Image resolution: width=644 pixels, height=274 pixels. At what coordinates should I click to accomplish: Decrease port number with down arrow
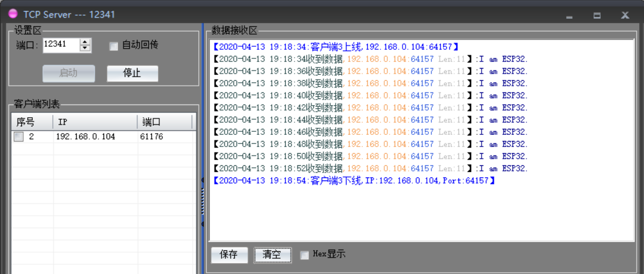(85, 48)
